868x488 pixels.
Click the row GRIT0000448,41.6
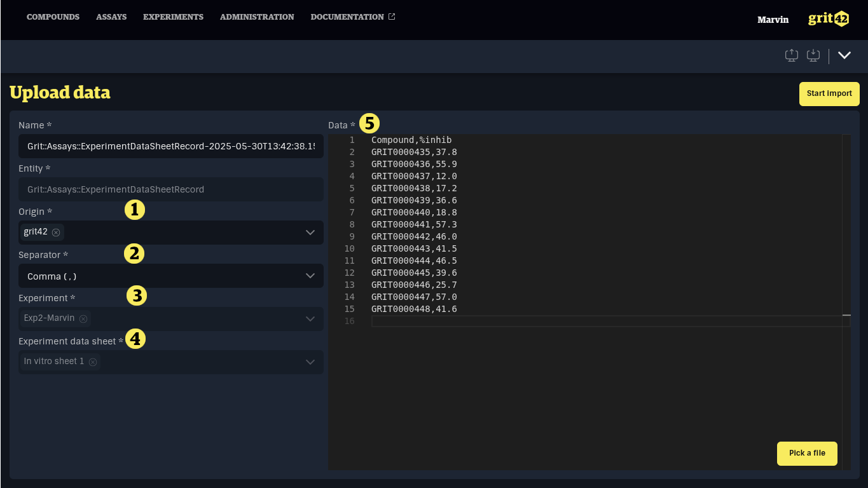point(414,309)
